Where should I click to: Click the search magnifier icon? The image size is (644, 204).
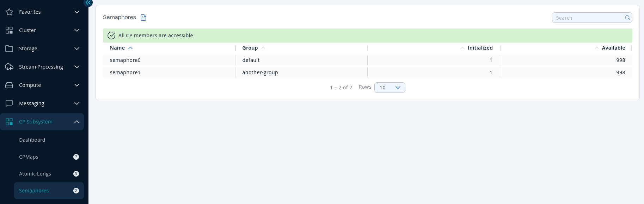click(x=627, y=18)
